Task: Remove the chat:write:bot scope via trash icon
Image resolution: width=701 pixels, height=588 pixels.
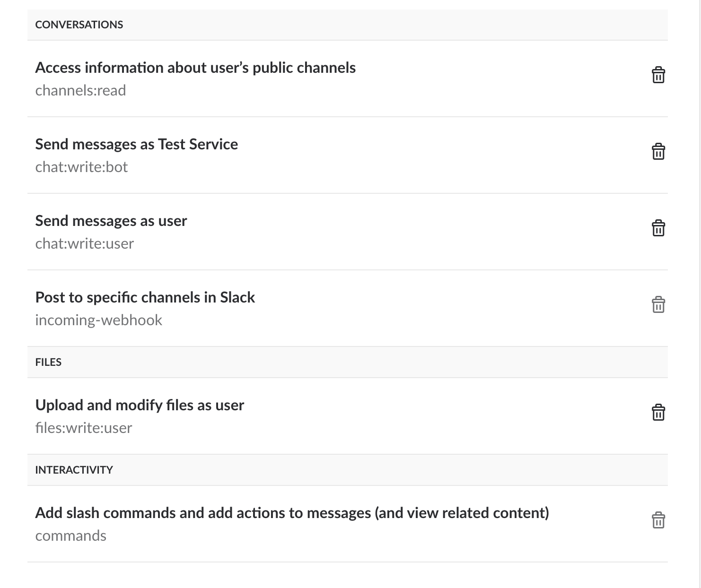Action: coord(658,152)
